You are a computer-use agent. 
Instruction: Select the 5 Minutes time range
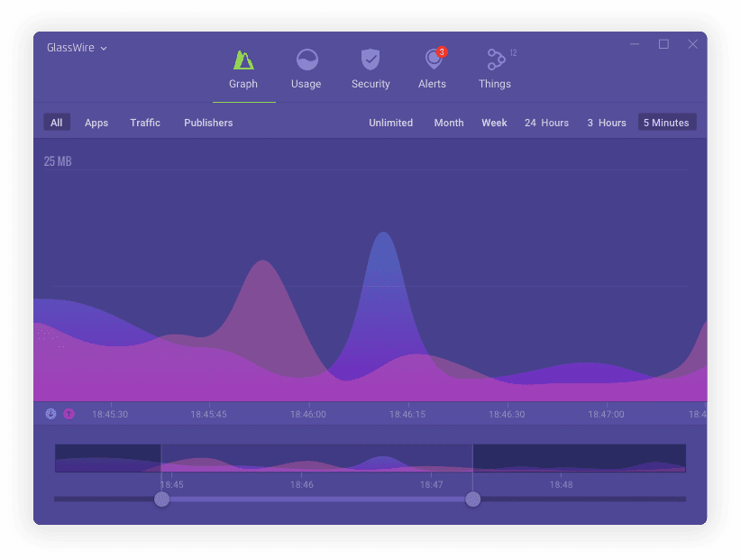coord(666,123)
